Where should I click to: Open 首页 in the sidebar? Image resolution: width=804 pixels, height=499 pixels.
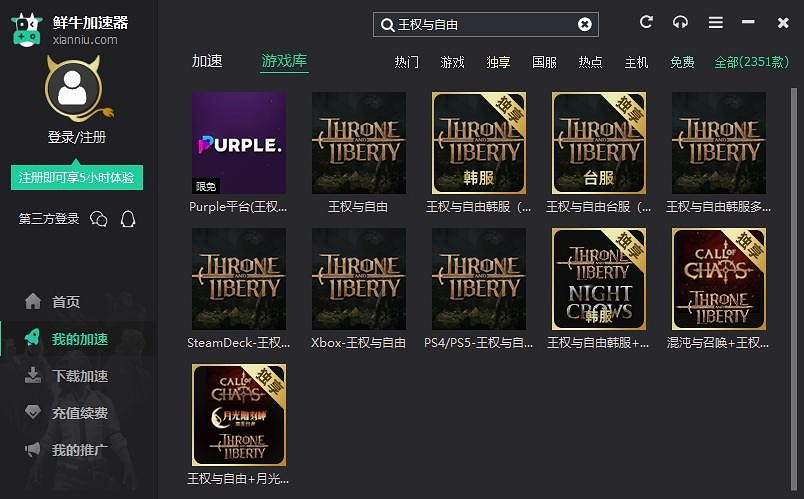click(66, 302)
